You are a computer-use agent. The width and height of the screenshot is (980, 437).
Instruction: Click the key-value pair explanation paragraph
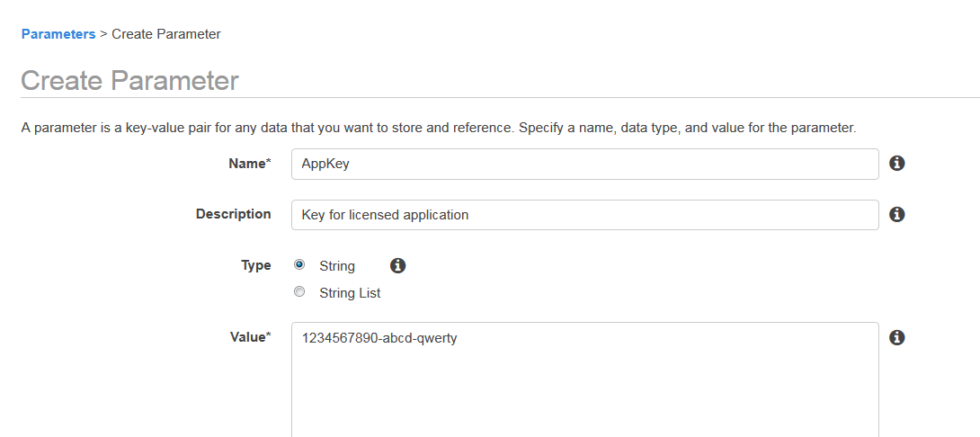coord(438,129)
